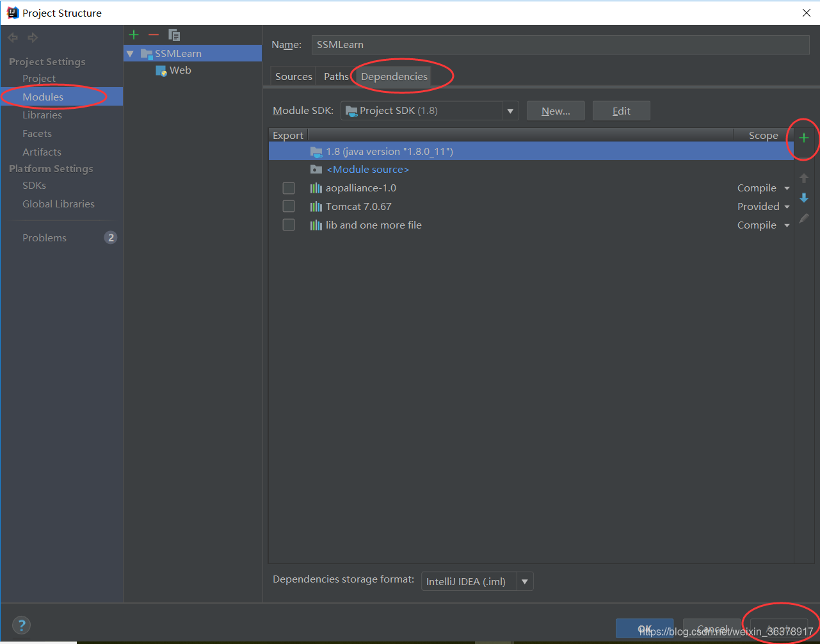Screen dimensions: 820x644
Task: Click the forward navigation arrow
Action: [x=33, y=38]
